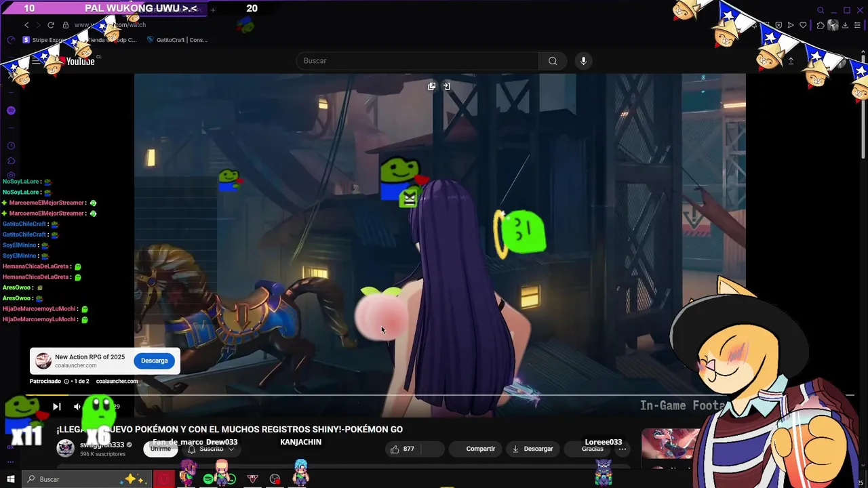Open more actions three-dot menu
The image size is (868, 488).
pyautogui.click(x=622, y=449)
